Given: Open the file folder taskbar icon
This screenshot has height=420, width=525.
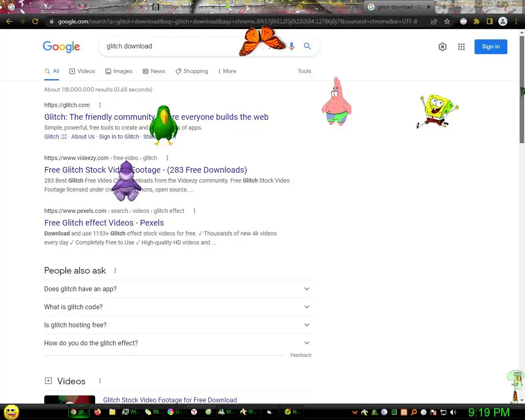Looking at the screenshot, I should [x=112, y=412].
